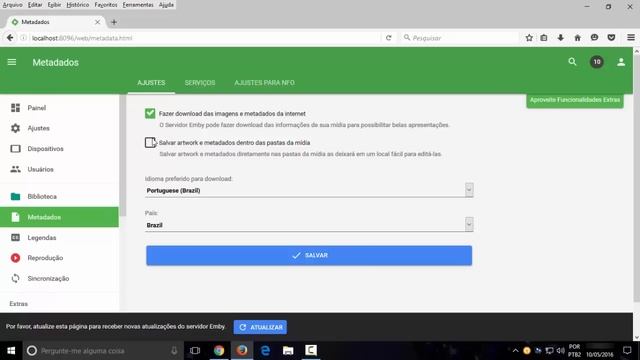The height and width of the screenshot is (360, 640).
Task: Open the Usuários sidebar link
Action: [40, 169]
